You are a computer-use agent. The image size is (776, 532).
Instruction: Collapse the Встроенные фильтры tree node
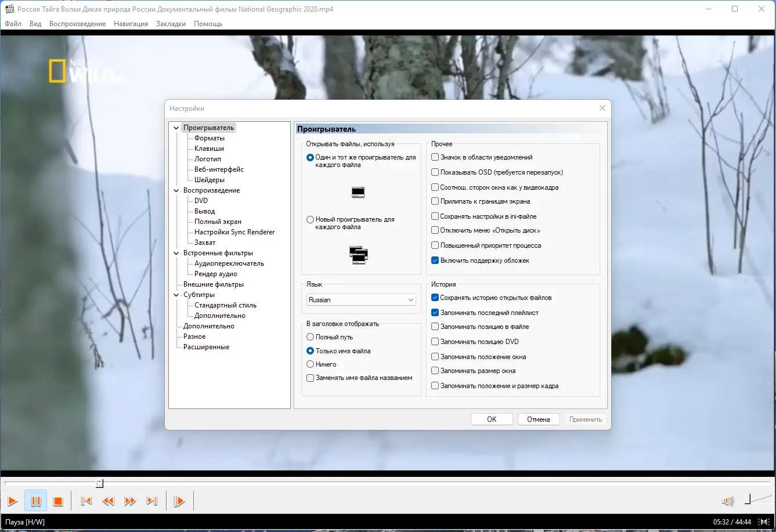click(176, 253)
